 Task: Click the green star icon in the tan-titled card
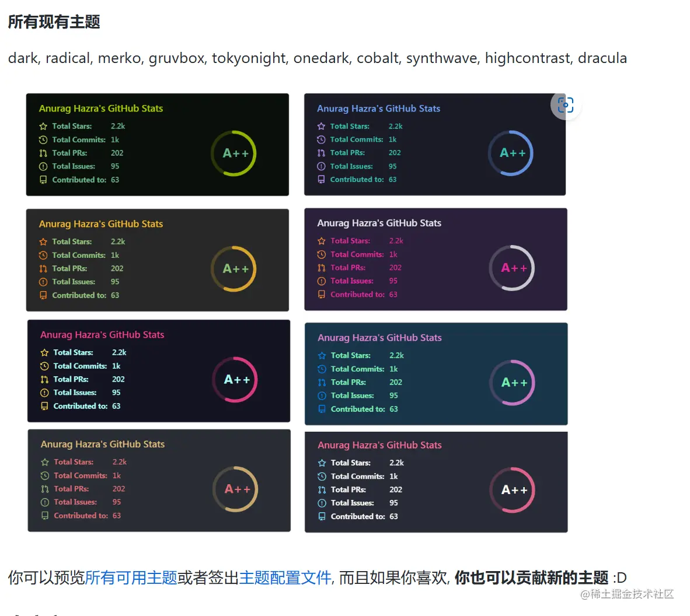[x=45, y=462]
